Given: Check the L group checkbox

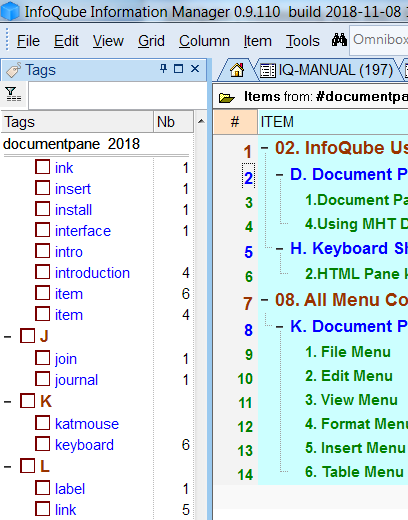Looking at the screenshot, I should pos(27,465).
